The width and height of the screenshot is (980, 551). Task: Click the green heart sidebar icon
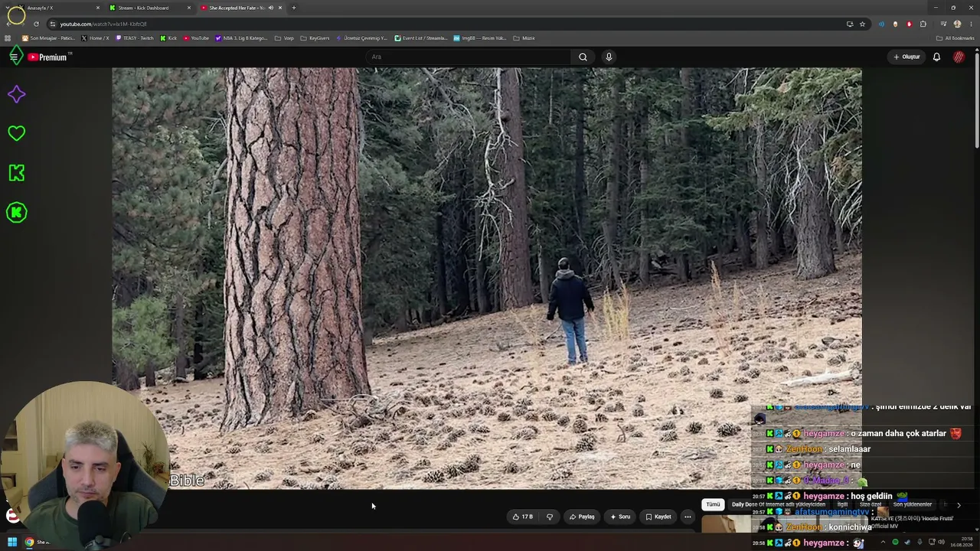(16, 133)
